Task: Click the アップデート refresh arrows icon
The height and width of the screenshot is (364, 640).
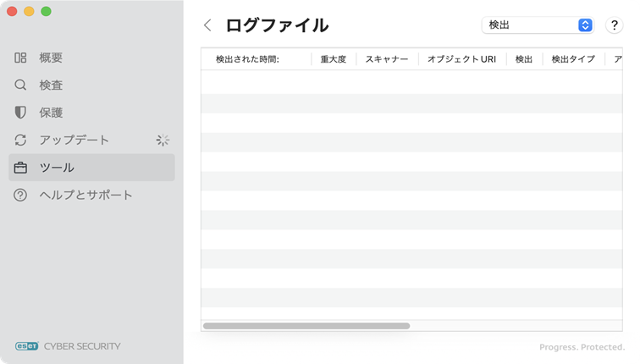Action: click(x=21, y=140)
